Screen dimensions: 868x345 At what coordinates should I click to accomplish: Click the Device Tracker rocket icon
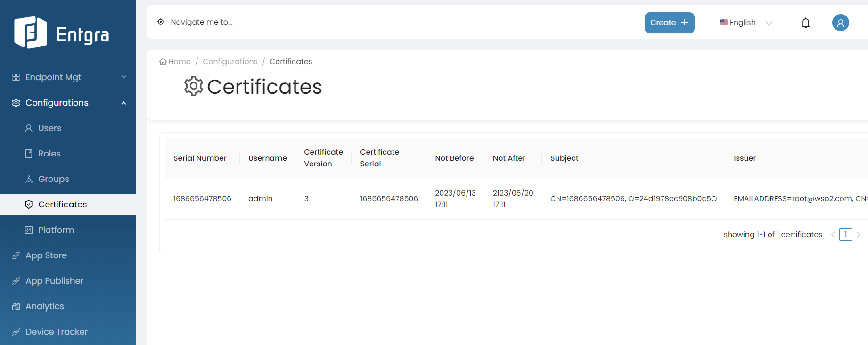tap(16, 332)
